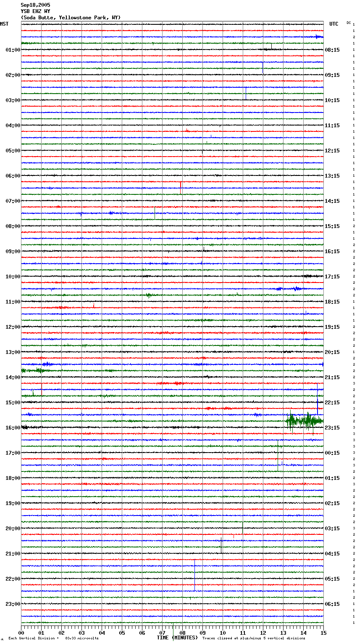
Task: Click the 13:15 UTC time label
Action: coord(332,176)
